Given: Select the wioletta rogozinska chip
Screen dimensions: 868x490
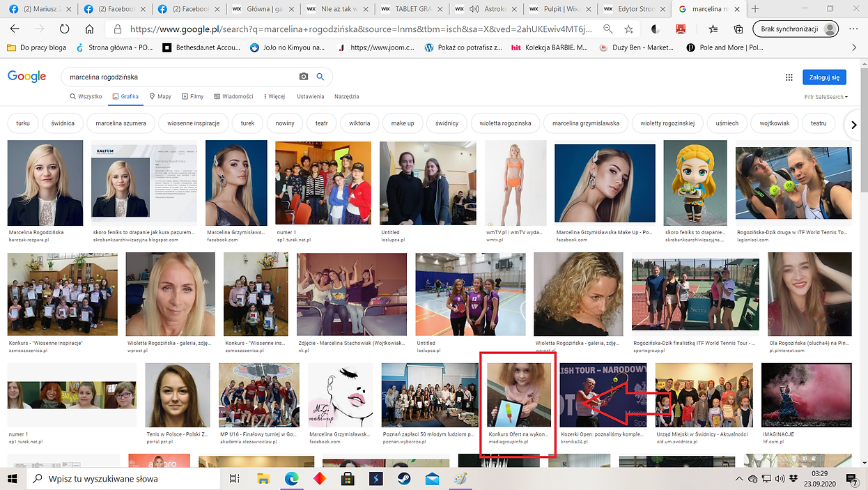Looking at the screenshot, I should pyautogui.click(x=505, y=123).
